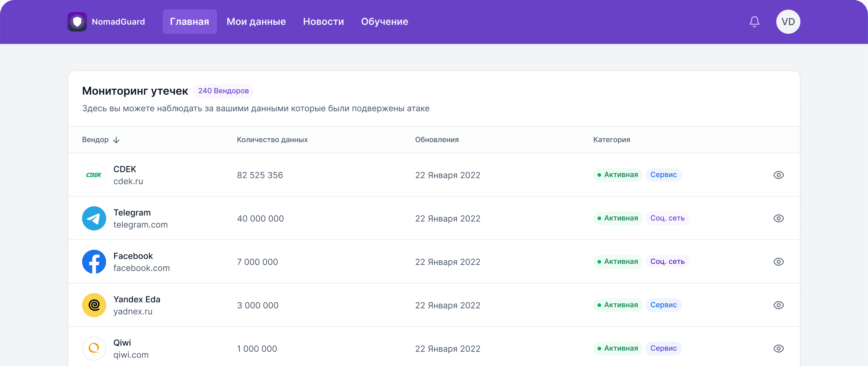
Task: Click the Сервис tag in CDEK row
Action: (x=663, y=175)
